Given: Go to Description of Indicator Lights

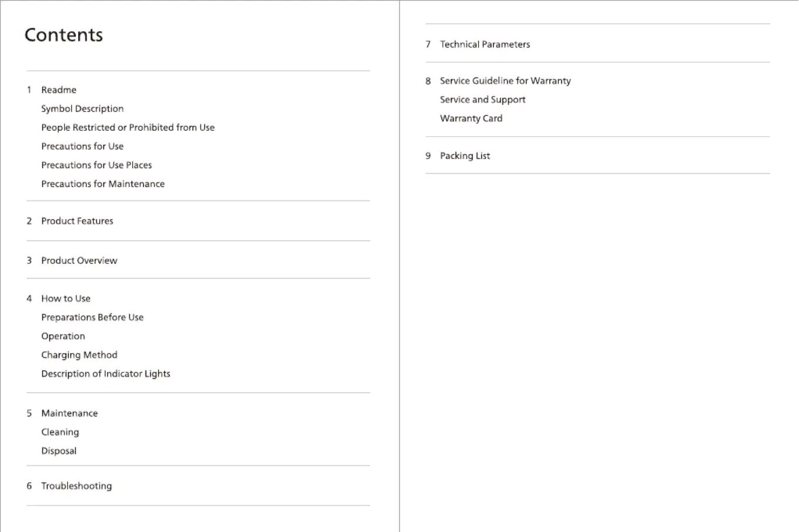Looking at the screenshot, I should [x=106, y=374].
